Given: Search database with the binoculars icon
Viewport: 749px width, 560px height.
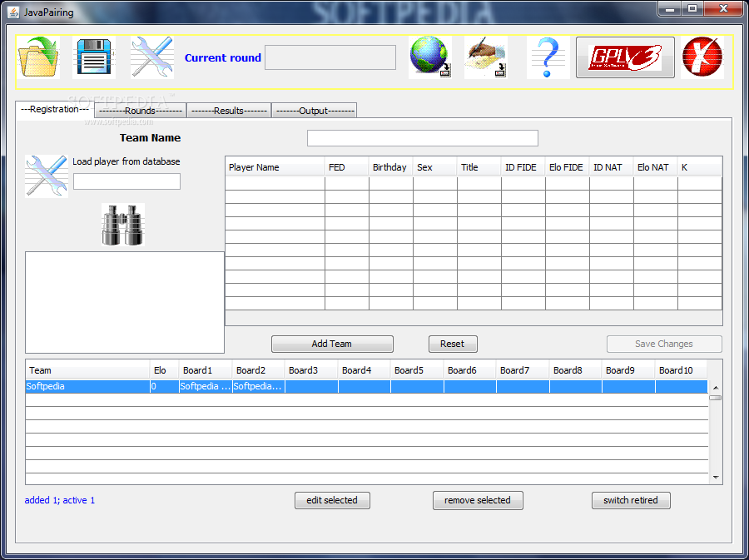Looking at the screenshot, I should 123,225.
